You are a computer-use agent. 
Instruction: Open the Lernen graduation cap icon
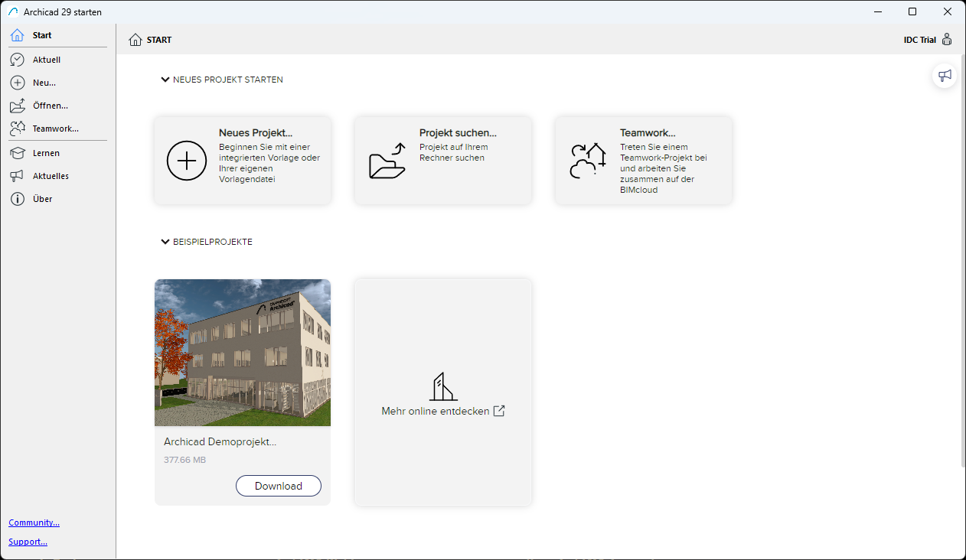pyautogui.click(x=18, y=153)
